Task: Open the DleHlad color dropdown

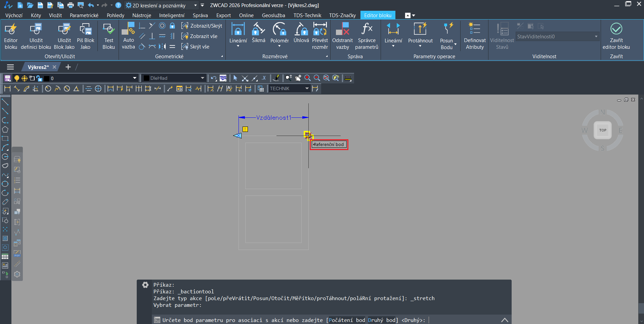Action: [x=202, y=78]
